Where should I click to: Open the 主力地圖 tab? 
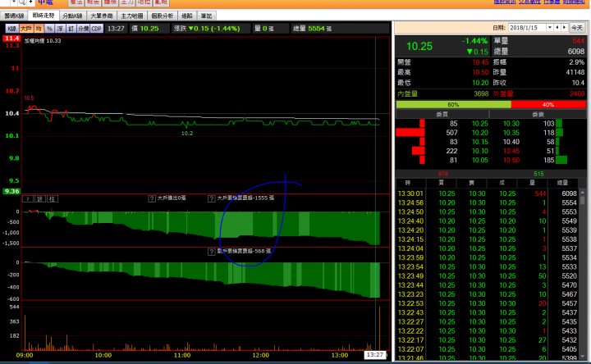tap(132, 16)
